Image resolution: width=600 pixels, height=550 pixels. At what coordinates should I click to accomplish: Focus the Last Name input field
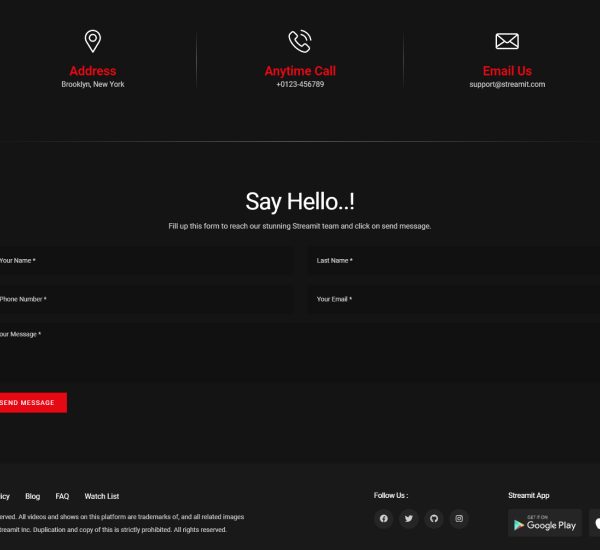[455, 261]
